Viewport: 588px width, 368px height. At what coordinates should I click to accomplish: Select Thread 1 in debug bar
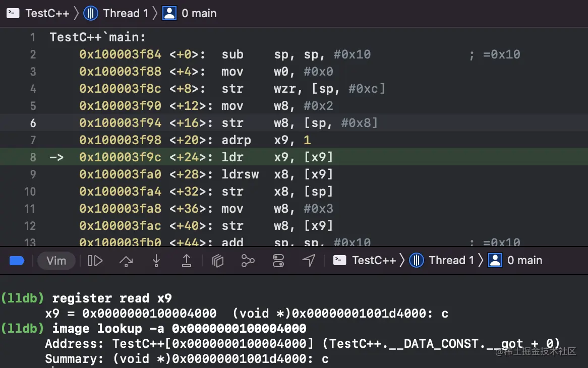[x=451, y=260]
